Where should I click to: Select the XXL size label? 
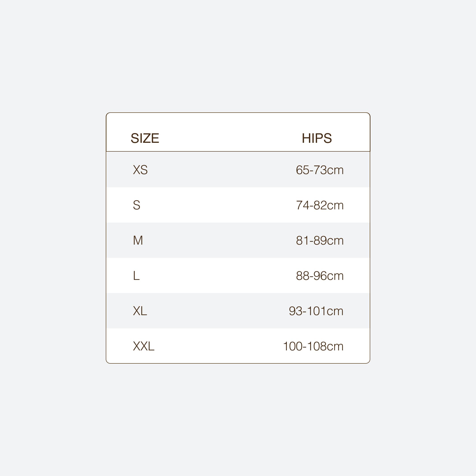tap(144, 346)
